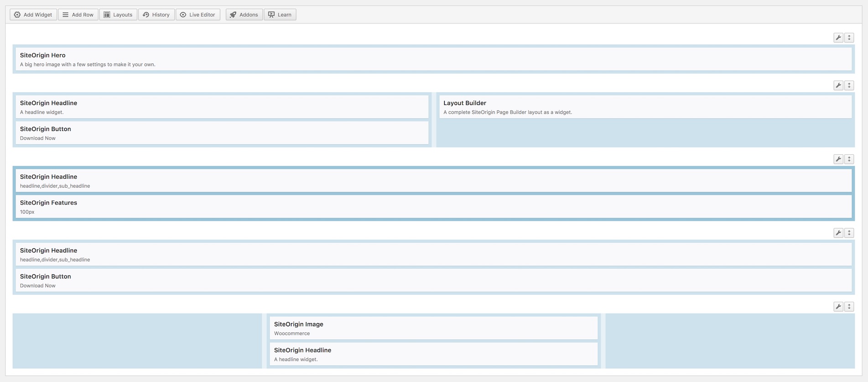Screen dimensions: 868x382
Task: Click move handle for the SiteOrigin Image row
Action: (849, 307)
